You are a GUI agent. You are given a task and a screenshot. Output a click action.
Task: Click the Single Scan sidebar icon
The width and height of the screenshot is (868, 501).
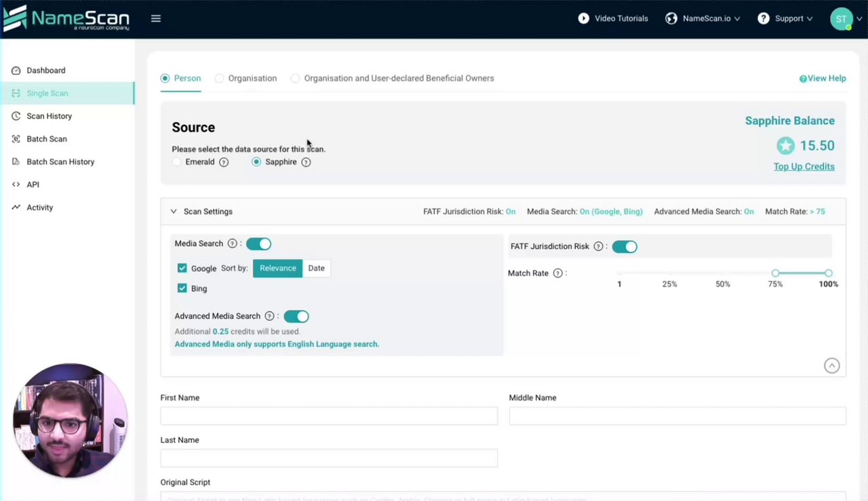tap(16, 94)
